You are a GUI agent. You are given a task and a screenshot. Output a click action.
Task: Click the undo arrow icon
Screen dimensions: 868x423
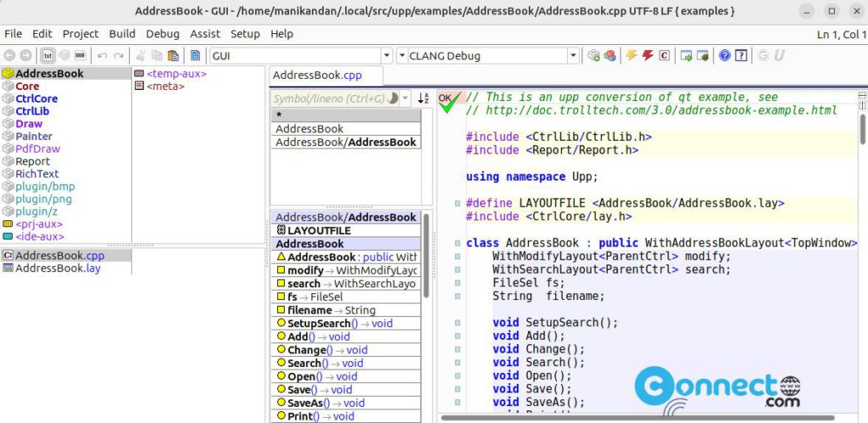pos(102,55)
